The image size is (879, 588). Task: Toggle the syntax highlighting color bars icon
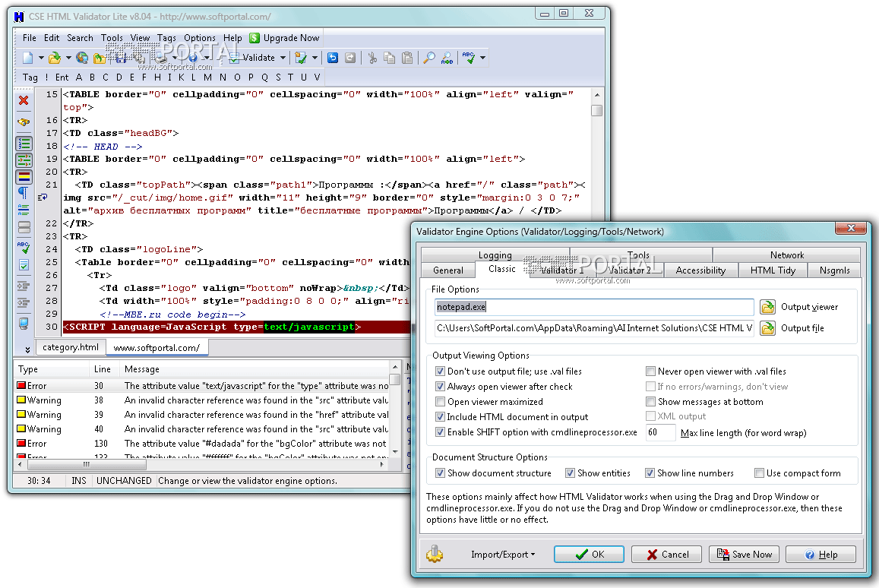pos(24,177)
